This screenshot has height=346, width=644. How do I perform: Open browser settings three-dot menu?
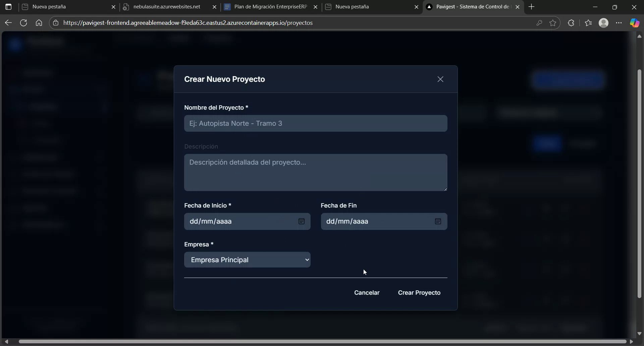pyautogui.click(x=619, y=22)
